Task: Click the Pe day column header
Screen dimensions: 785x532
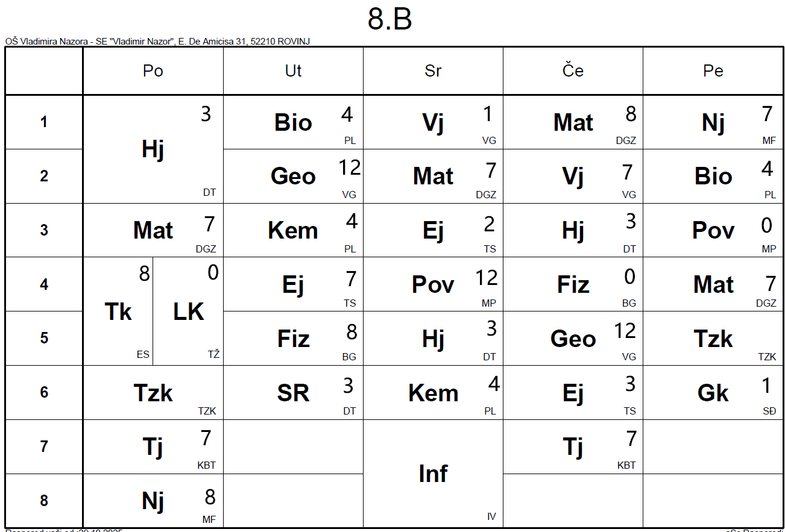Action: point(713,71)
